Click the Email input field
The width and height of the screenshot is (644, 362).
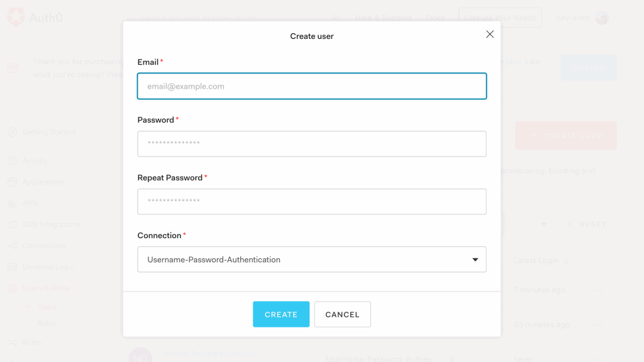click(x=312, y=86)
